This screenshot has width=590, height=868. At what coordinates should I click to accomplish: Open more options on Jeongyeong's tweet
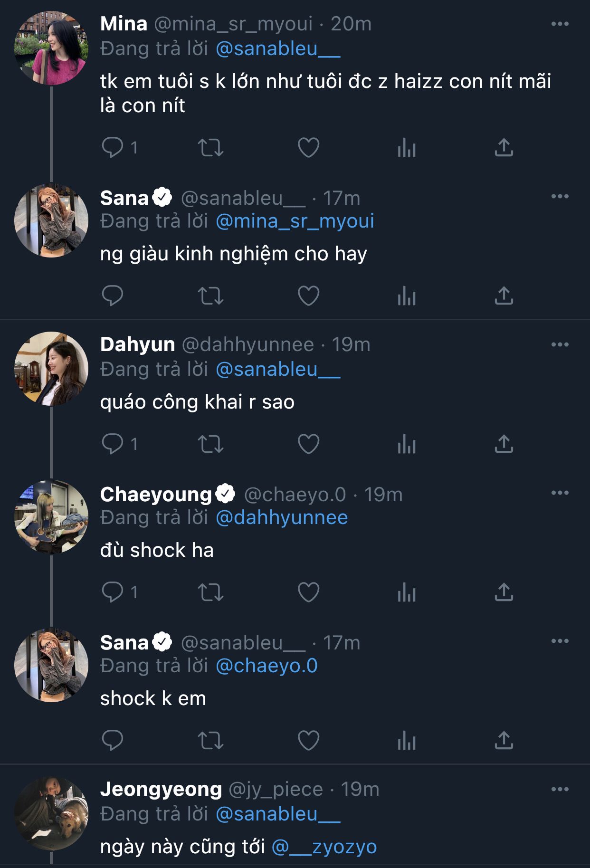pyautogui.click(x=560, y=789)
